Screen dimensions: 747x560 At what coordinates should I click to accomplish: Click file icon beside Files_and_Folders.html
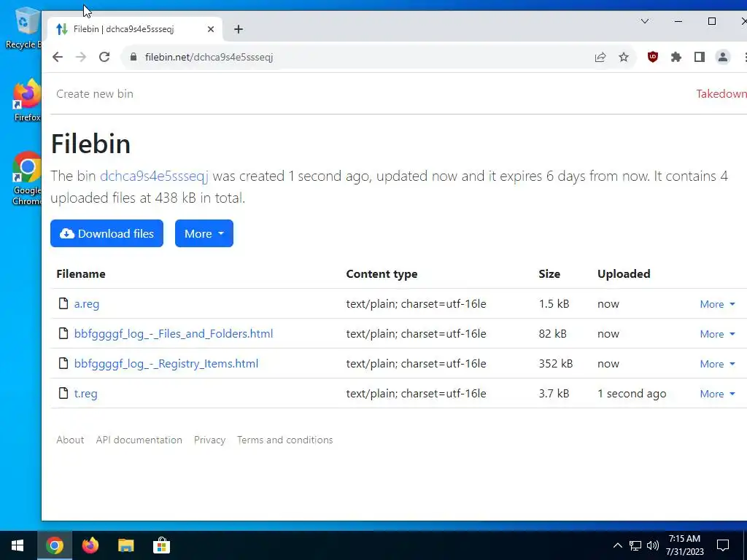pos(63,333)
